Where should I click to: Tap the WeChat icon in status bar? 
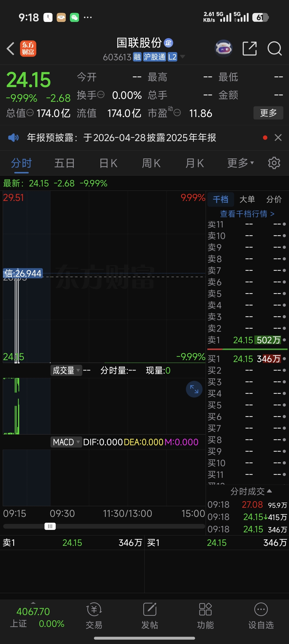[x=74, y=18]
